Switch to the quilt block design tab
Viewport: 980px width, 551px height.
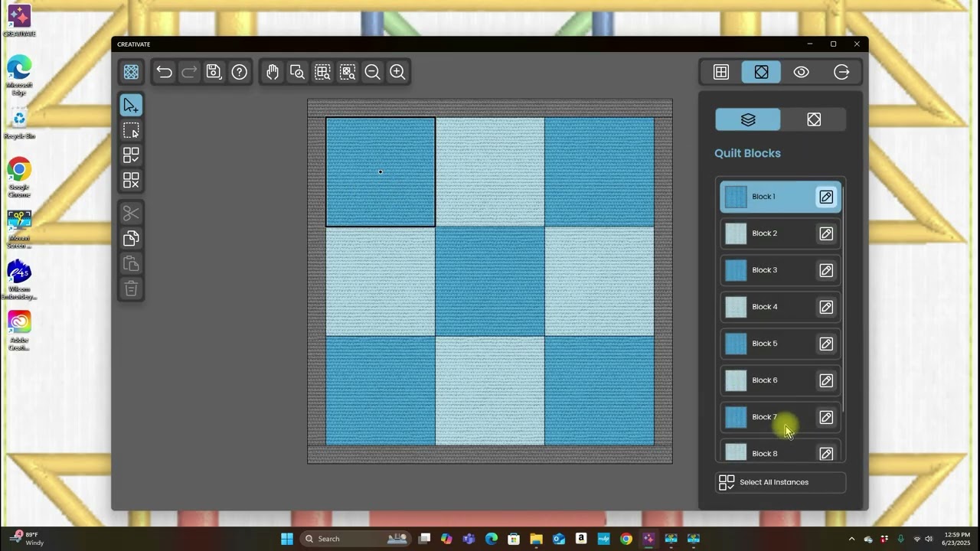click(x=761, y=72)
